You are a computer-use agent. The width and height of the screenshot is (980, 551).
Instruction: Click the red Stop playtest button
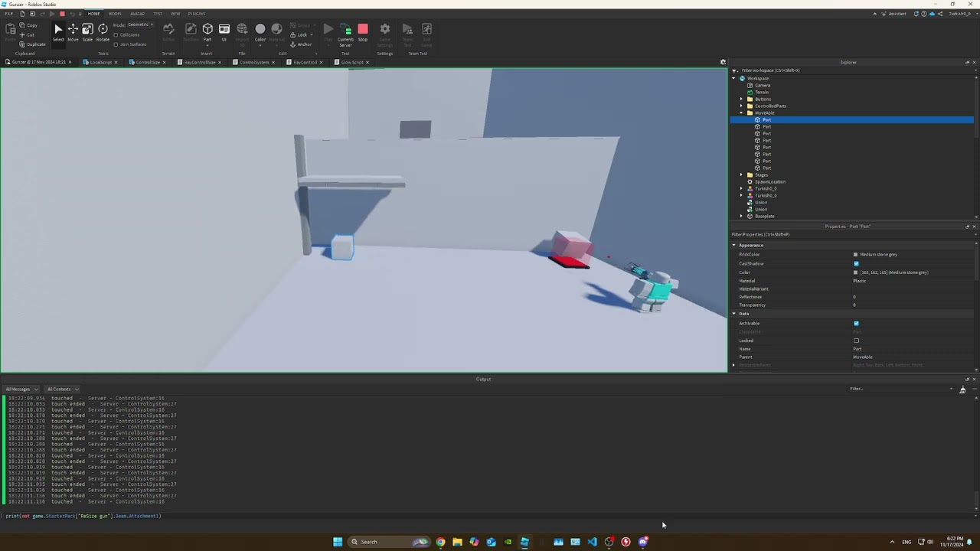coord(363,31)
